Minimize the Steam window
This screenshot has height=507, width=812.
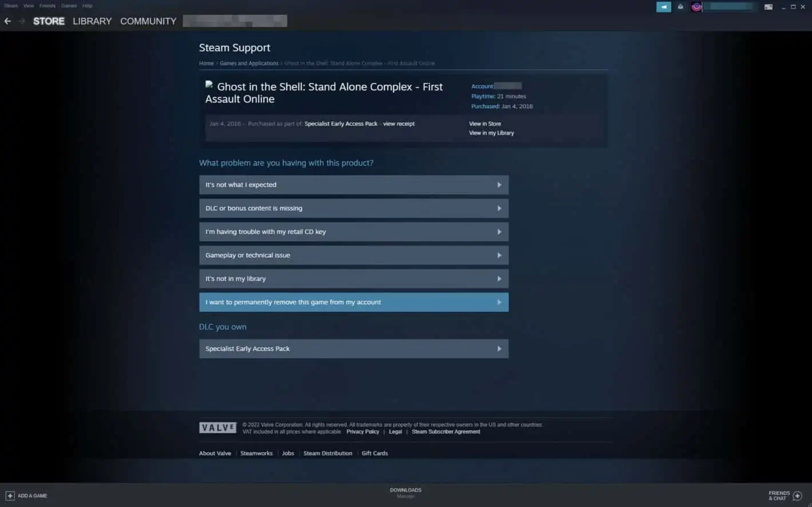point(783,7)
